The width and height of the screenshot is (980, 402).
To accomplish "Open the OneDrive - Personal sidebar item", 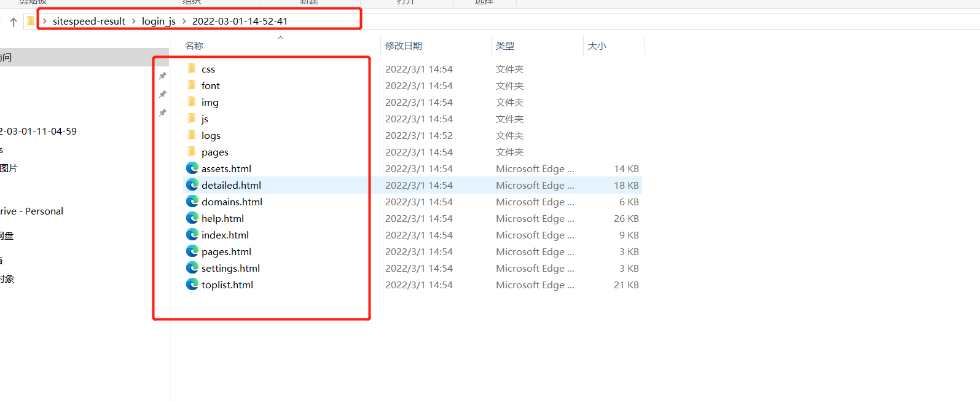I will click(x=31, y=211).
